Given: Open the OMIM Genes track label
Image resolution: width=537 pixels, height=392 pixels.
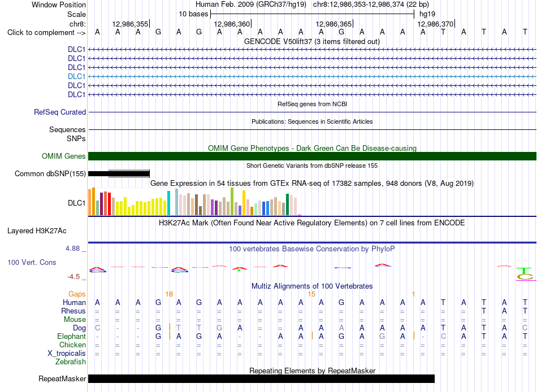Looking at the screenshot, I should coord(64,156).
